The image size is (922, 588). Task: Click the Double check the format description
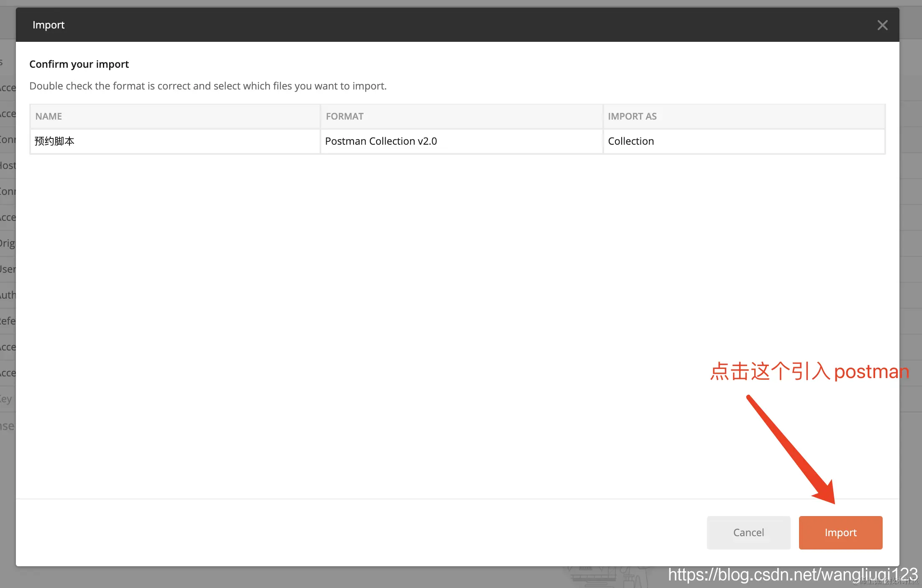coord(208,86)
